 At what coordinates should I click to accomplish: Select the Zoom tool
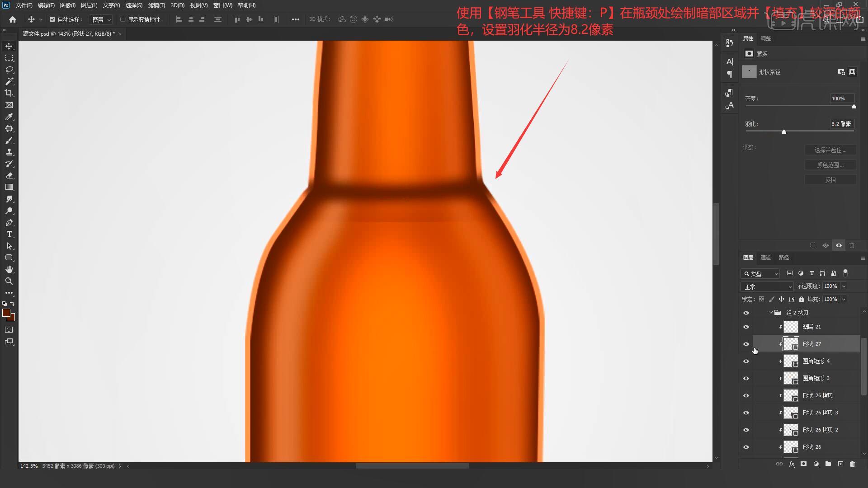pyautogui.click(x=9, y=281)
